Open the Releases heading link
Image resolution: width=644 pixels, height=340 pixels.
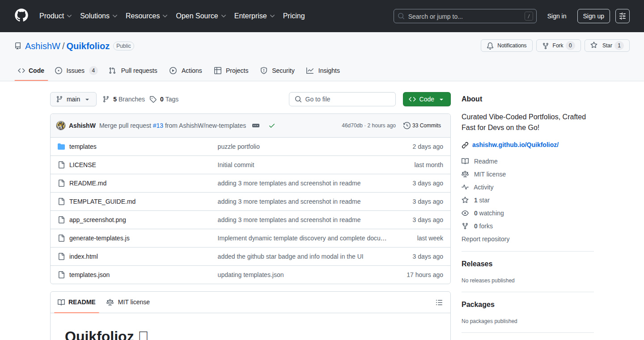point(477,264)
